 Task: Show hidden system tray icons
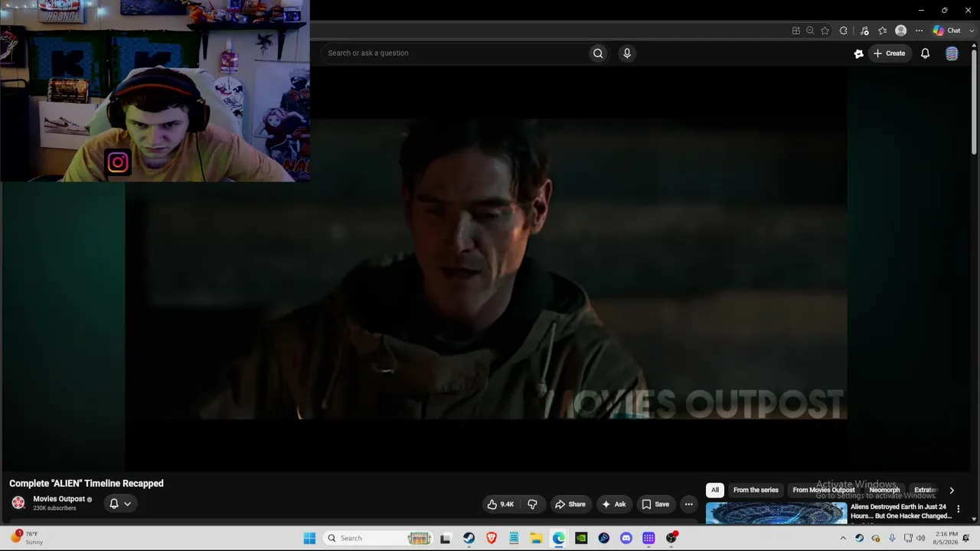[x=843, y=538]
